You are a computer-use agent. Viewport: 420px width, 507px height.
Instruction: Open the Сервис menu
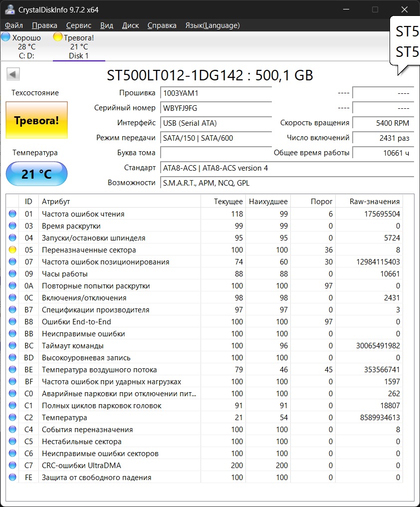79,25
